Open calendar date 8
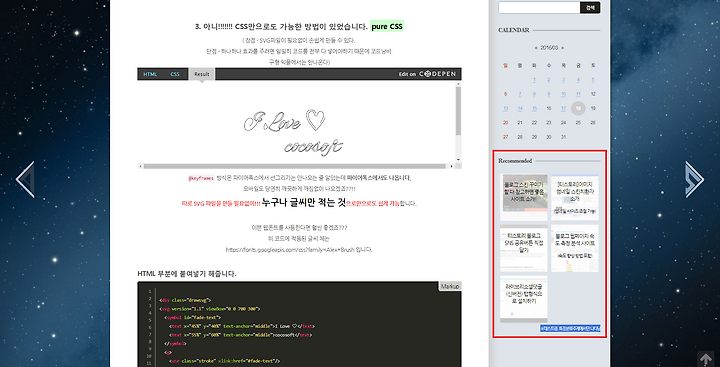The height and width of the screenshot is (367, 720). [x=534, y=94]
